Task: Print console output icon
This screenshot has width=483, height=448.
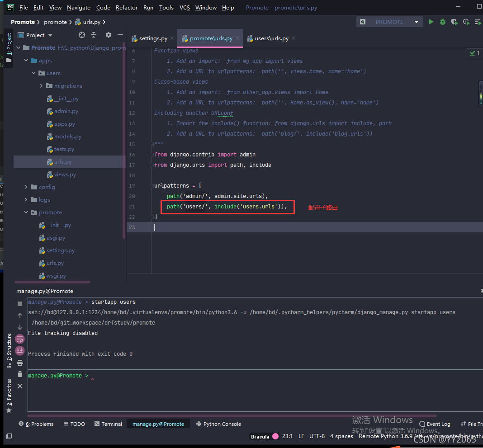Action: pos(20,363)
